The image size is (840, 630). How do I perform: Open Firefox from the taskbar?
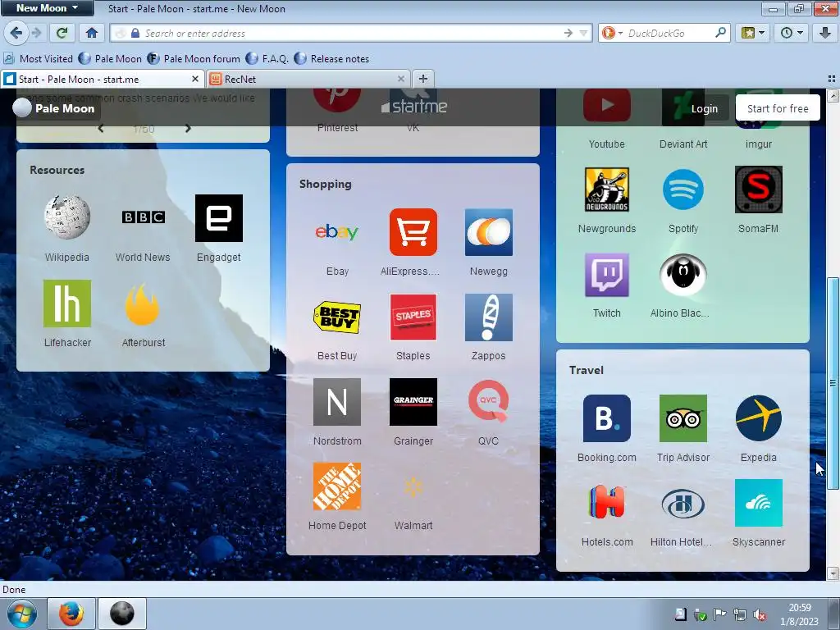(71, 614)
